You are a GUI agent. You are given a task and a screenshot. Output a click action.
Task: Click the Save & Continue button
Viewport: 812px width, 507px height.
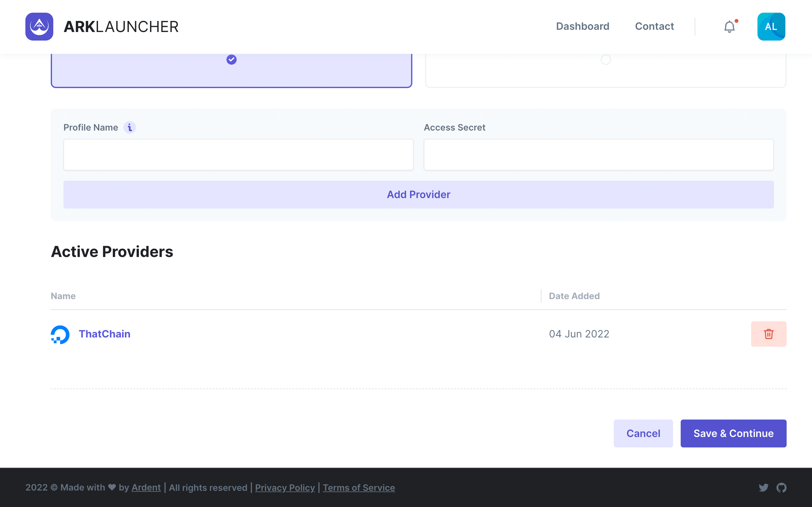[733, 433]
